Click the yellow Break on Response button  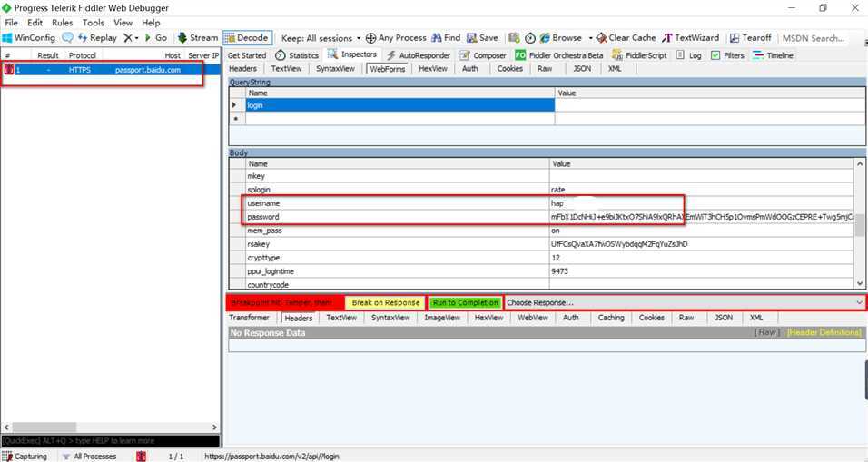[x=385, y=302]
